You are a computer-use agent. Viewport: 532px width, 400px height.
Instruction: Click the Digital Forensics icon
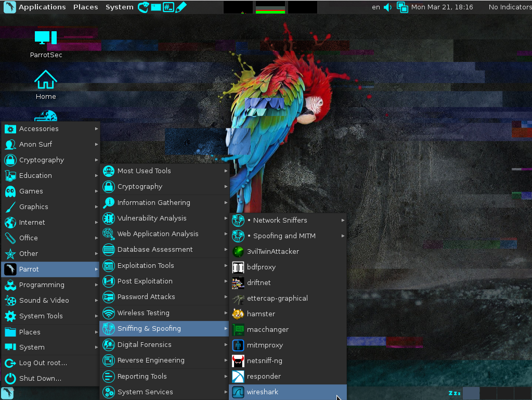pos(109,344)
